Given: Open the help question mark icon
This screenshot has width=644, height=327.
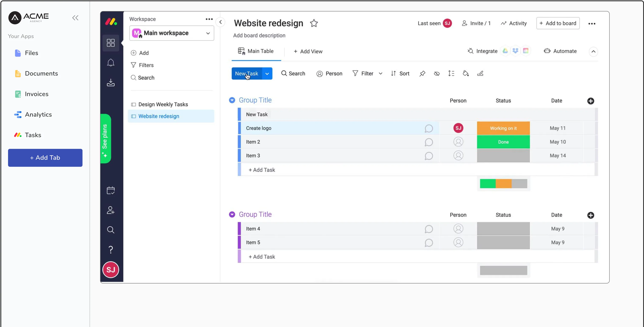Looking at the screenshot, I should [110, 249].
